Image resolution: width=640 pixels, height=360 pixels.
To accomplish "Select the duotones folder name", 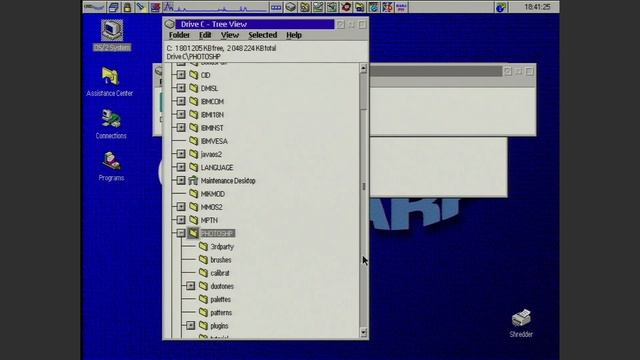I will click(x=222, y=286).
